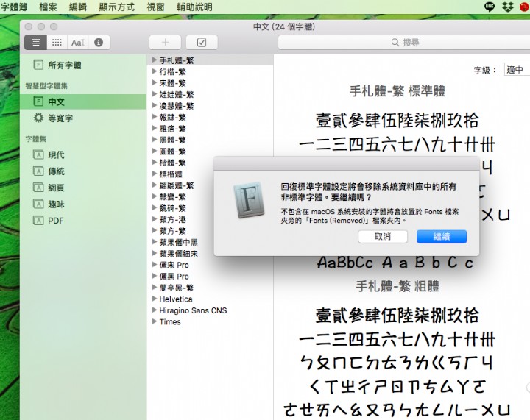Open LINE icon in the menu bar
The image size is (530, 420).
point(490,7)
